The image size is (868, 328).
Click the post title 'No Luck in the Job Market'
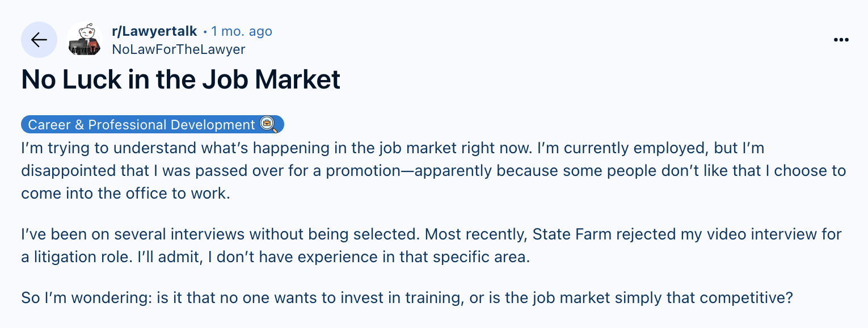point(180,79)
